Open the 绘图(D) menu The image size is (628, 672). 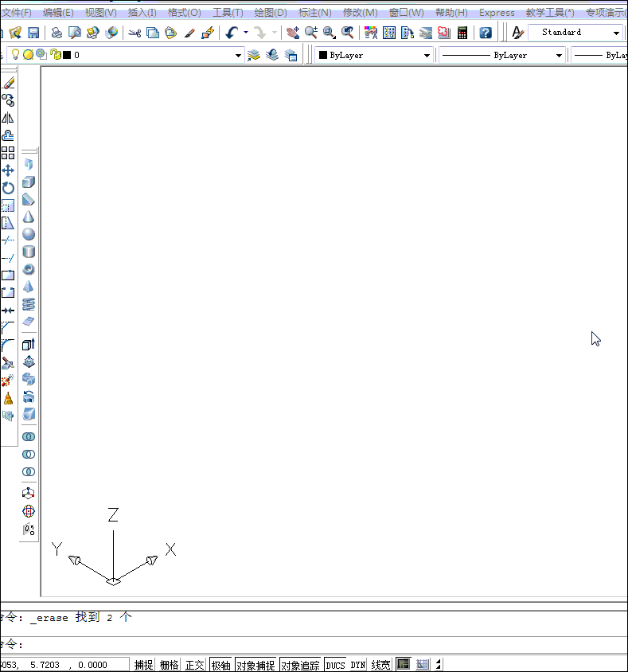tap(271, 13)
